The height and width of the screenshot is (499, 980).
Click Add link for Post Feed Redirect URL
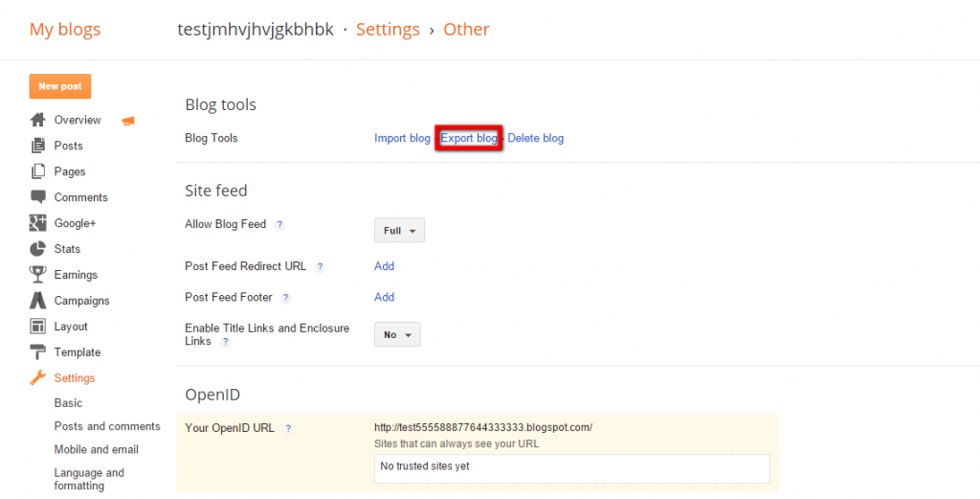pos(385,266)
